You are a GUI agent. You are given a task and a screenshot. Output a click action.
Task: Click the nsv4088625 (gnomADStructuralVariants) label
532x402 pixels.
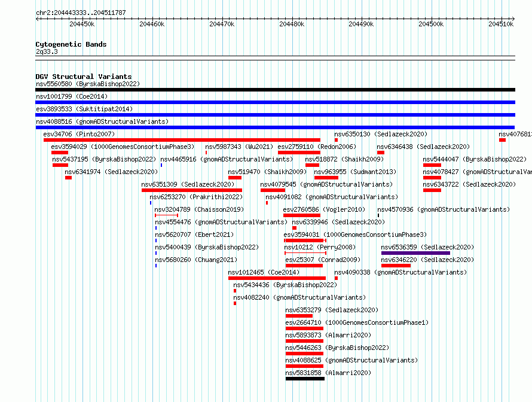[x=351, y=360]
